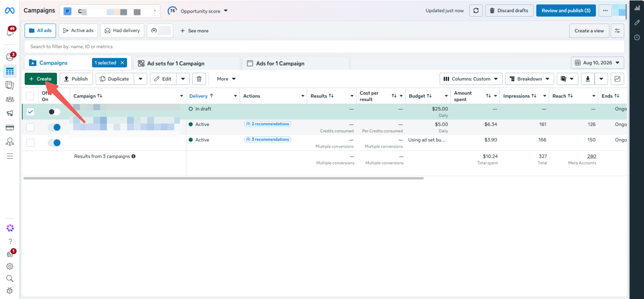Open view settings sliders icon
This screenshot has width=644, height=299.
(617, 31)
